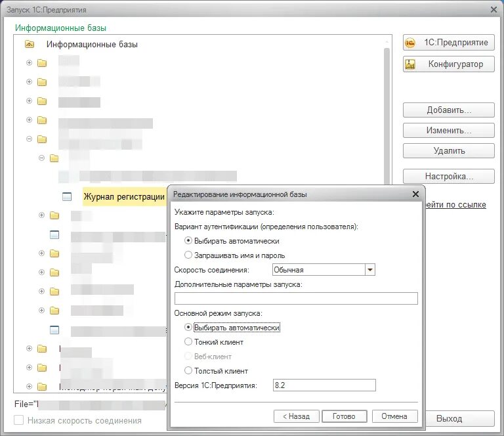Select 'Выбирать автоматически' for authentication variant

click(188, 240)
